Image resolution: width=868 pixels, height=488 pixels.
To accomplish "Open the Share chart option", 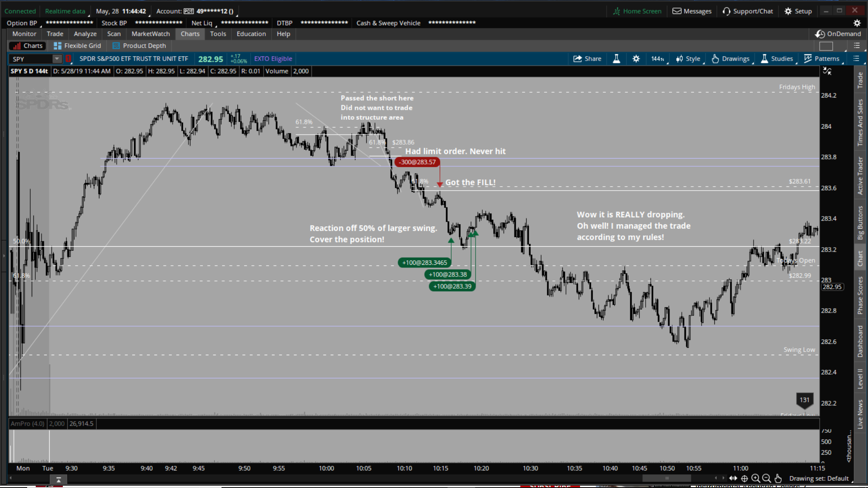I will click(x=587, y=59).
